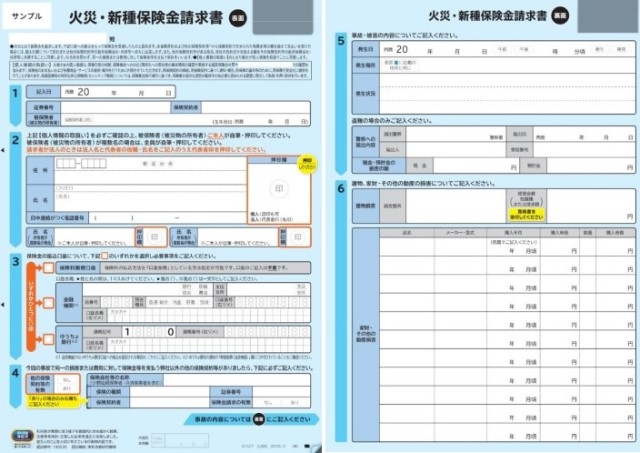Click the 届出警察 field under 警察への届出内容

(456, 134)
